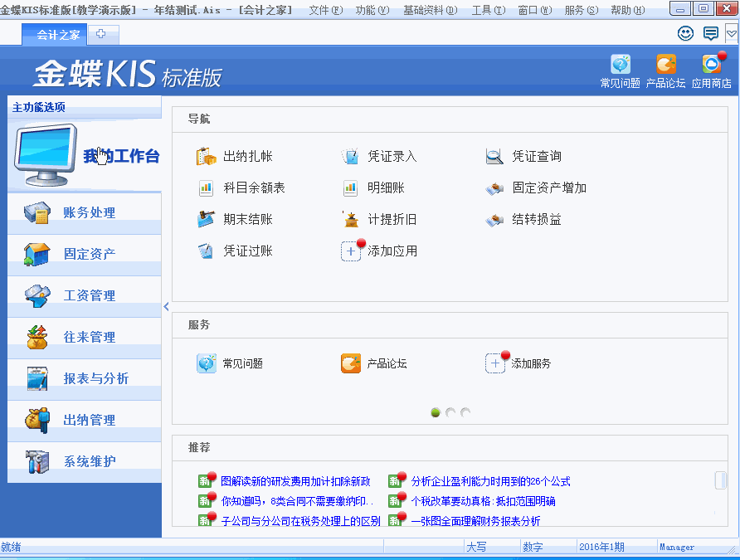740x560 pixels.
Task: Open 计提折旧 depreciation icon
Action: tap(351, 219)
